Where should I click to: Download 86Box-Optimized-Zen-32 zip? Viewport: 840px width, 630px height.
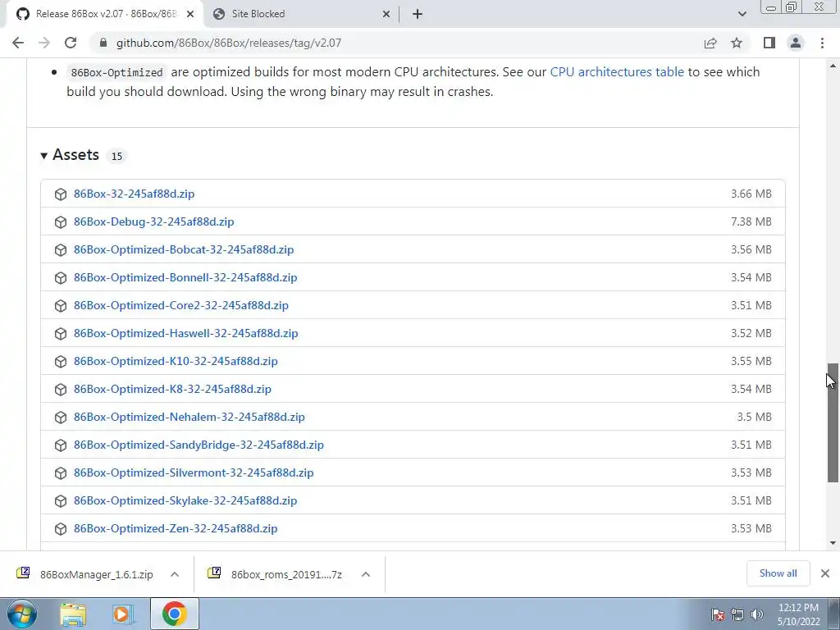[176, 528]
